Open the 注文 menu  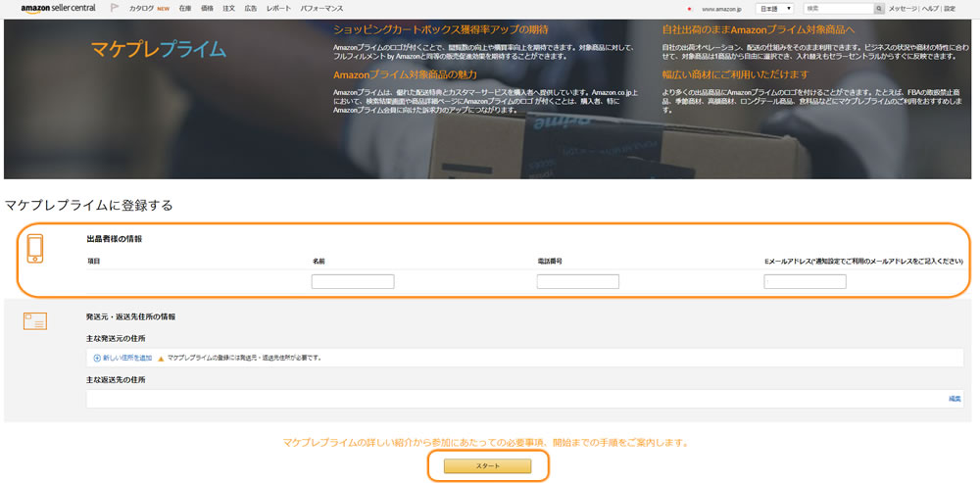228,9
